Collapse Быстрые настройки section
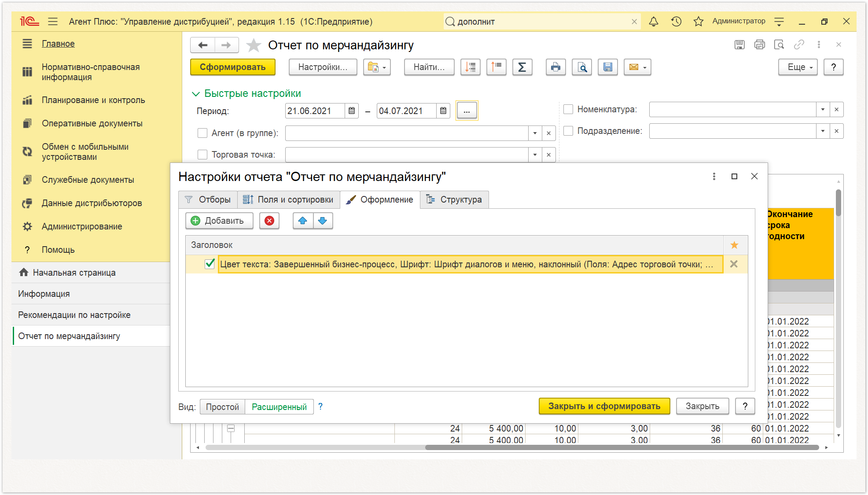Screen dimensions: 868x495 point(196,94)
